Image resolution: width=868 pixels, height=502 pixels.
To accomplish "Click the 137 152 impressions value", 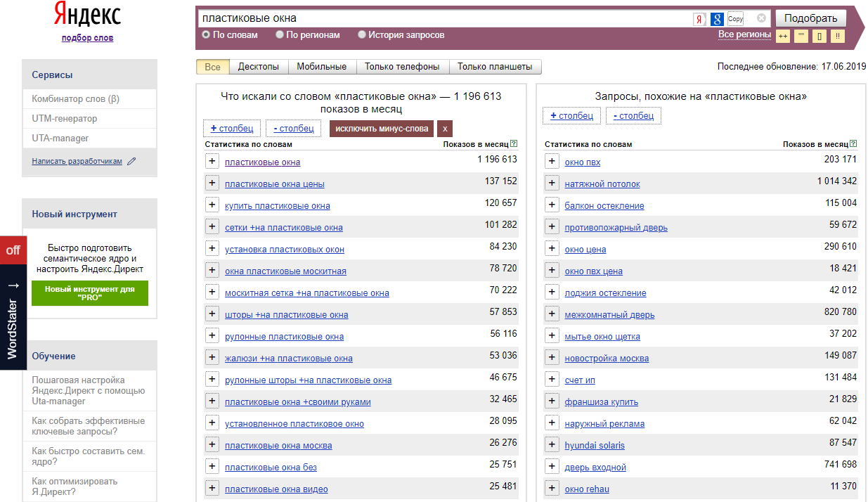I will pos(501,181).
